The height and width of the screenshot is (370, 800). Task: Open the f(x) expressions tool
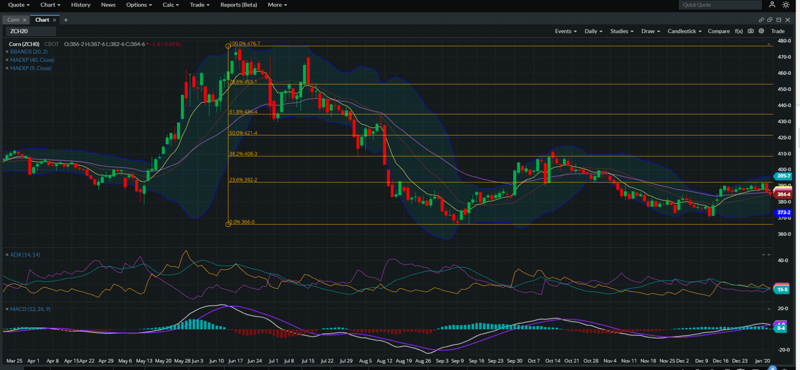(x=739, y=31)
